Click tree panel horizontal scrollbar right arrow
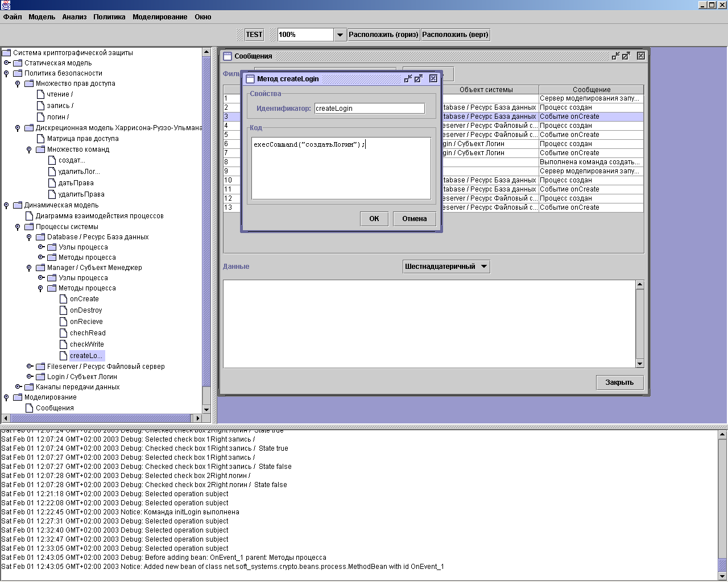Image resolution: width=728 pixels, height=582 pixels. tap(198, 418)
